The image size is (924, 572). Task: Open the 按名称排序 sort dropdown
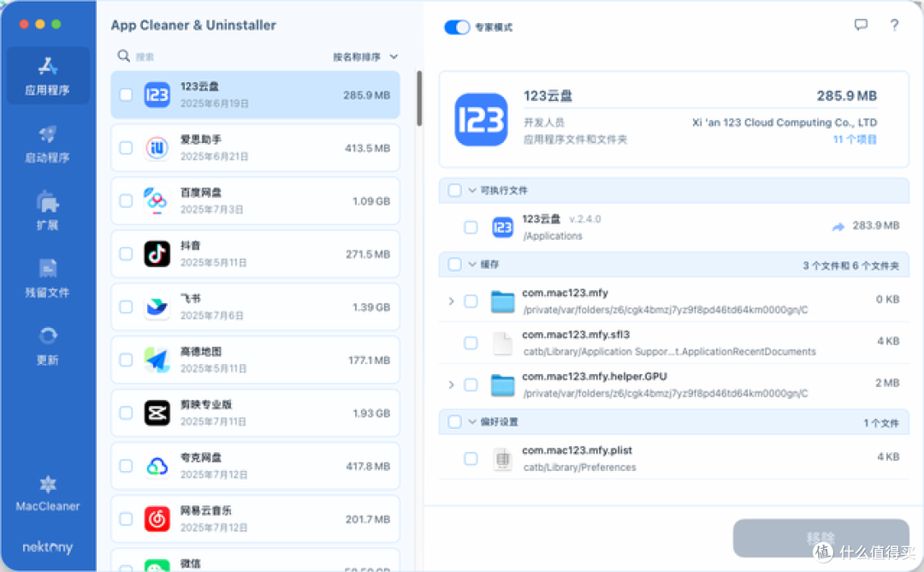coord(365,57)
